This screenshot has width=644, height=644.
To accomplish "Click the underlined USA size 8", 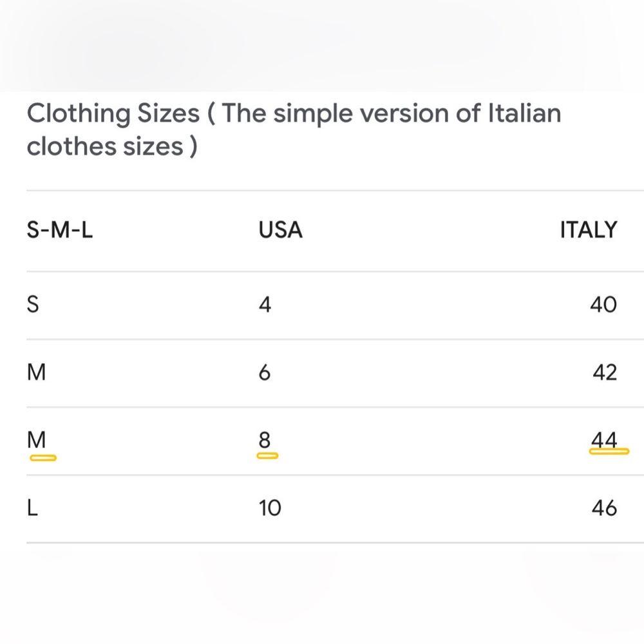I will click(265, 440).
